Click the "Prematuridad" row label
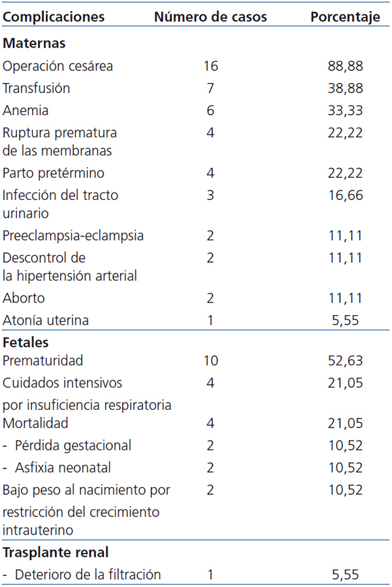This screenshot has width=392, height=587. pos(43,360)
